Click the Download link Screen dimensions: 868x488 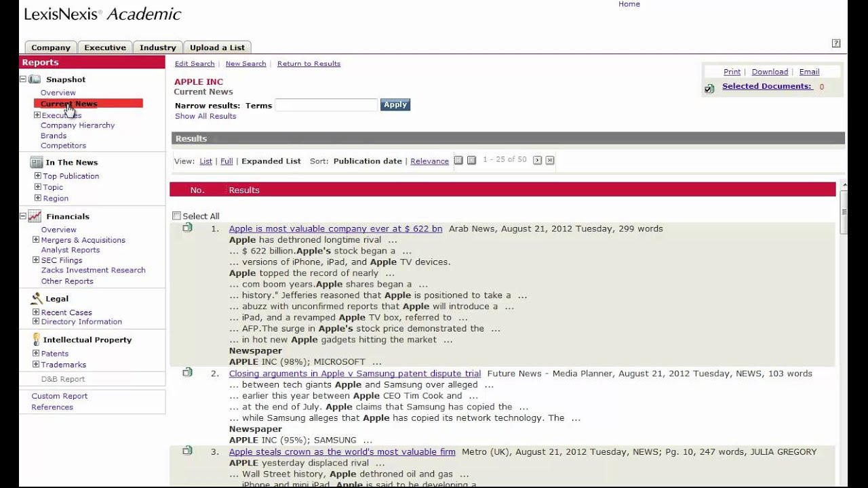[770, 72]
